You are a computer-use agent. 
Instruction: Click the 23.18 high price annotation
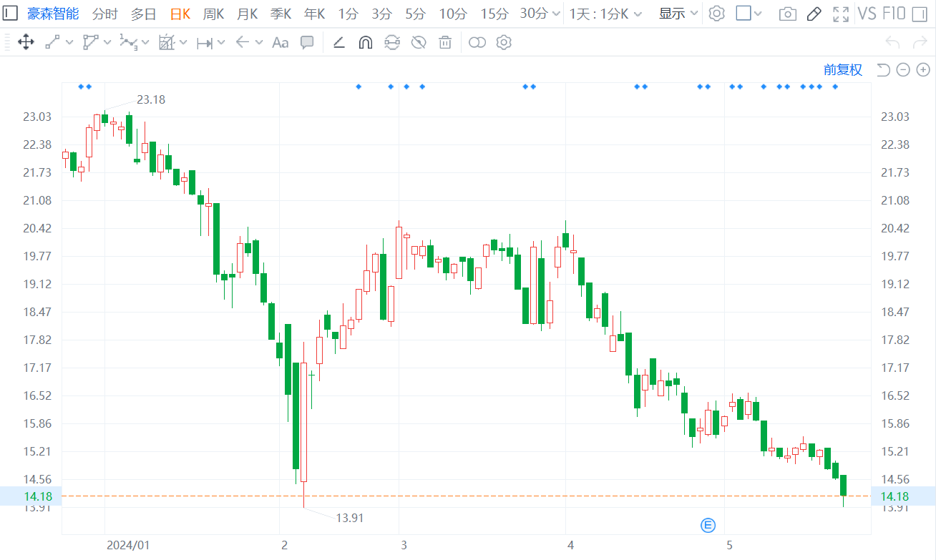coord(151,99)
